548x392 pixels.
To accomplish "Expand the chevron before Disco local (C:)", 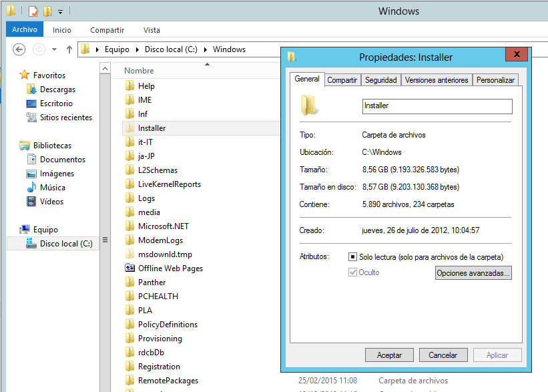I will (x=138, y=49).
